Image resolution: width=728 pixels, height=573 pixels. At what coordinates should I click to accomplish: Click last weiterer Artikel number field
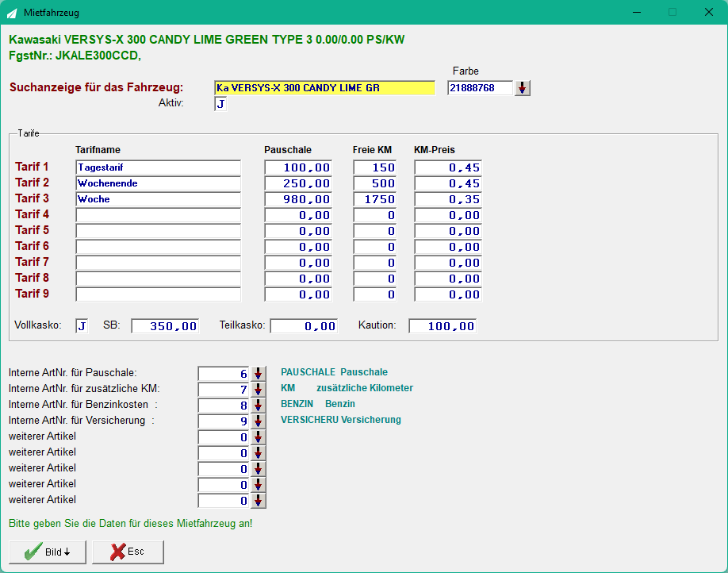(x=224, y=501)
